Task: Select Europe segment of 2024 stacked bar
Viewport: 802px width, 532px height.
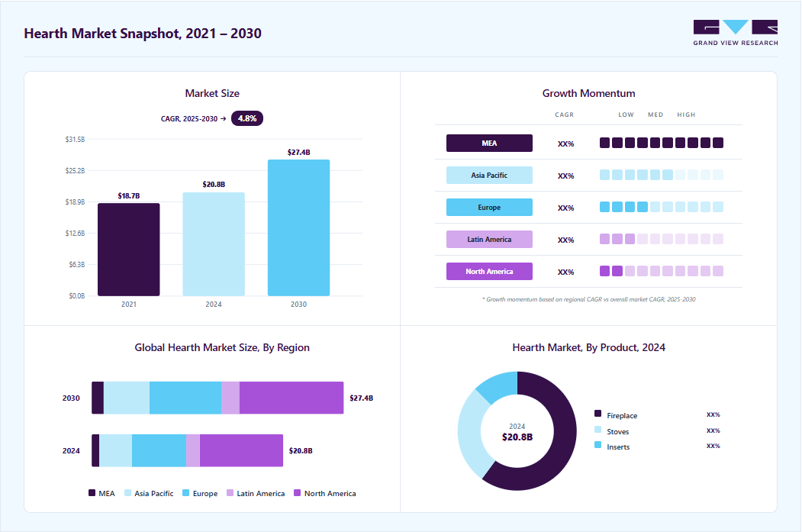Action: [x=159, y=450]
